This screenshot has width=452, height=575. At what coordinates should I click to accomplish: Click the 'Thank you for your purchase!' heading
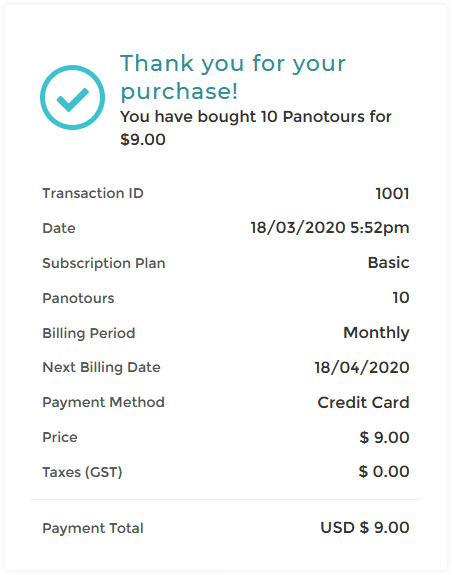(x=233, y=77)
